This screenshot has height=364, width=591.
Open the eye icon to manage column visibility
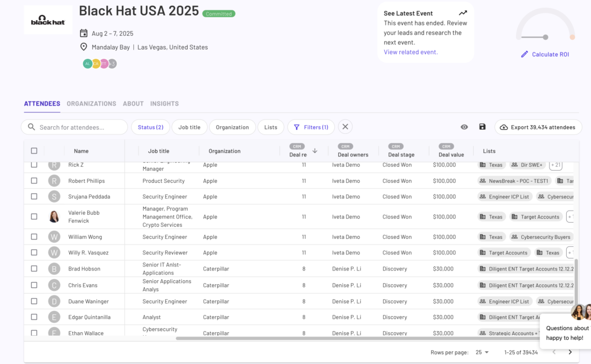pyautogui.click(x=464, y=127)
